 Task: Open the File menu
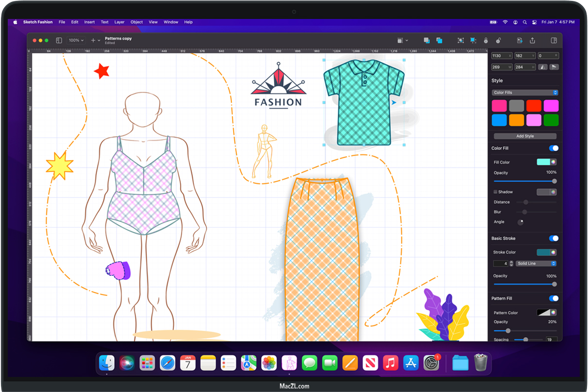(x=62, y=22)
